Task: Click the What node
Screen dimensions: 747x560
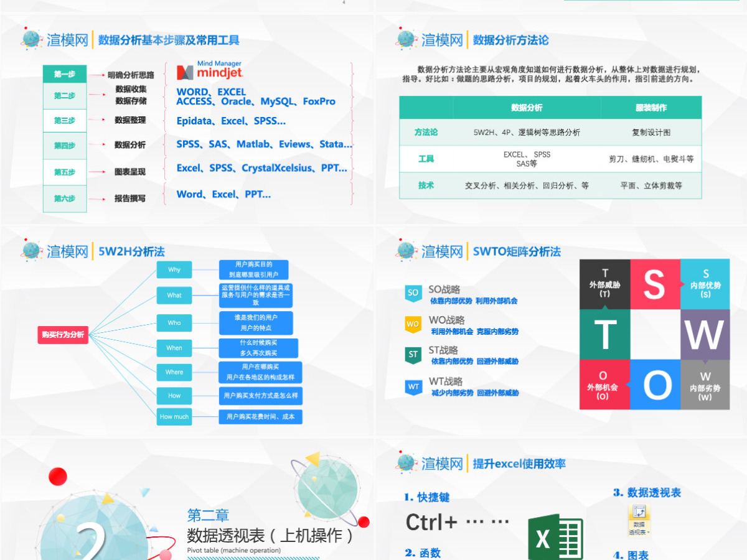Action: pos(174,295)
